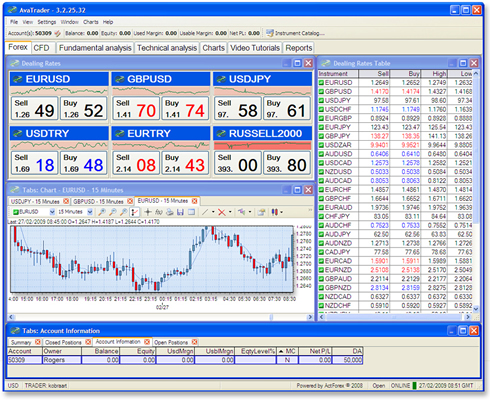Click the Instrument column header in rates table

pyautogui.click(x=337, y=74)
